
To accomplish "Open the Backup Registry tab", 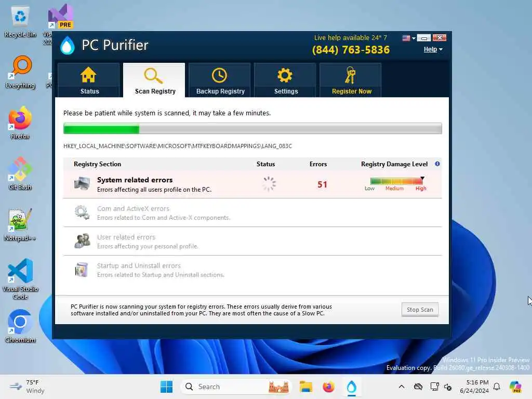I will [x=220, y=80].
